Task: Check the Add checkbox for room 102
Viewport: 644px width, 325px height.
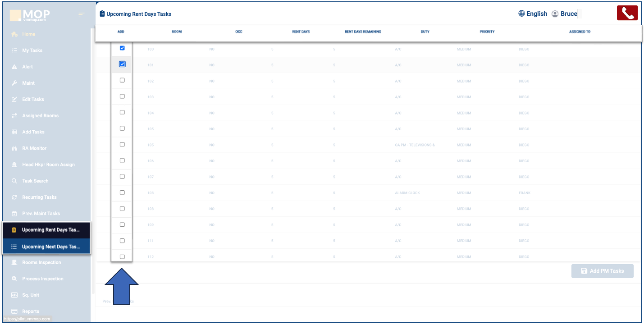Action: coord(122,80)
